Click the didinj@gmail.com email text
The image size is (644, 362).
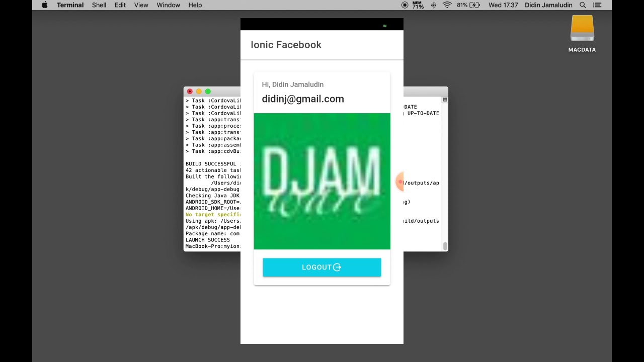(x=303, y=99)
